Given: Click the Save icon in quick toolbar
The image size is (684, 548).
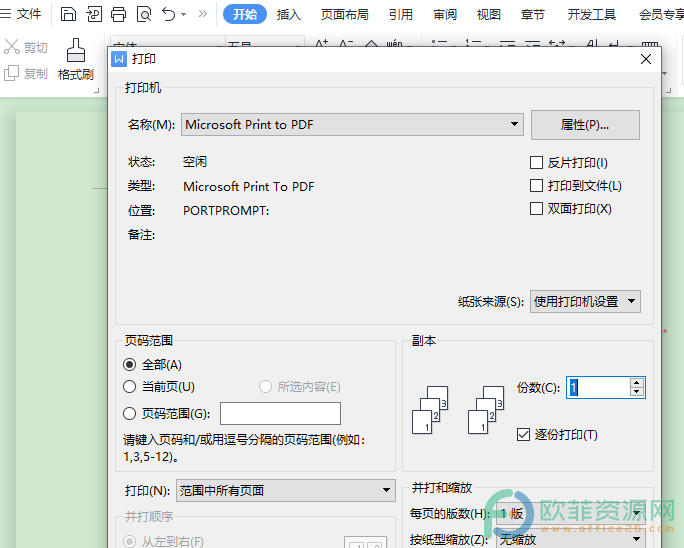Looking at the screenshot, I should point(68,14).
